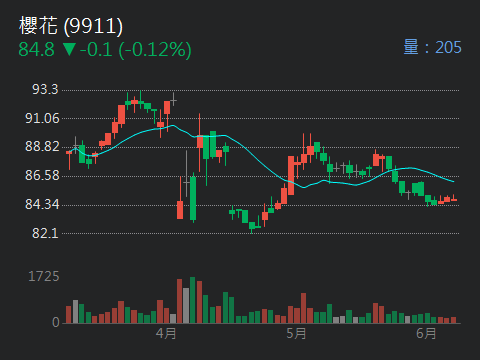Click the 84.34 price axis label
Screen dimensions: 480x360
42,204
